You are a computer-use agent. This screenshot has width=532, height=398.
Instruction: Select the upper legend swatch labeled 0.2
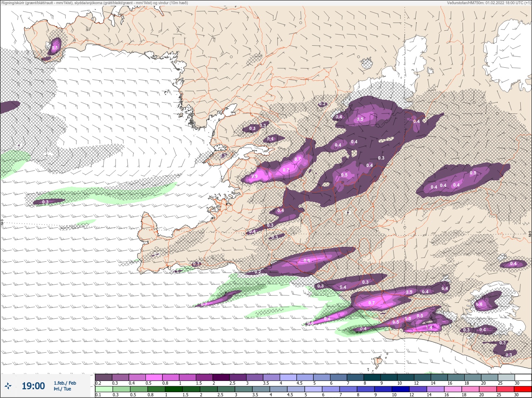[x=103, y=377]
